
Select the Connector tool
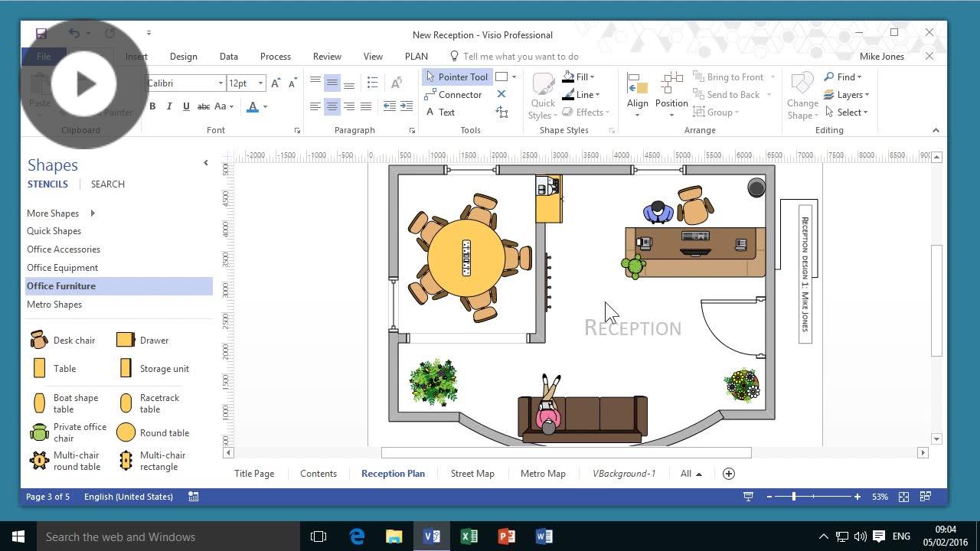[x=459, y=94]
